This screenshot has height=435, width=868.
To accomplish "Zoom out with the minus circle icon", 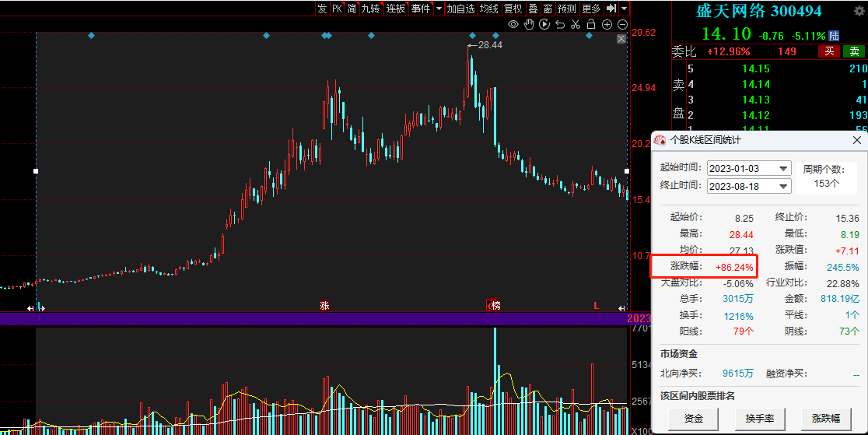I will (x=621, y=24).
